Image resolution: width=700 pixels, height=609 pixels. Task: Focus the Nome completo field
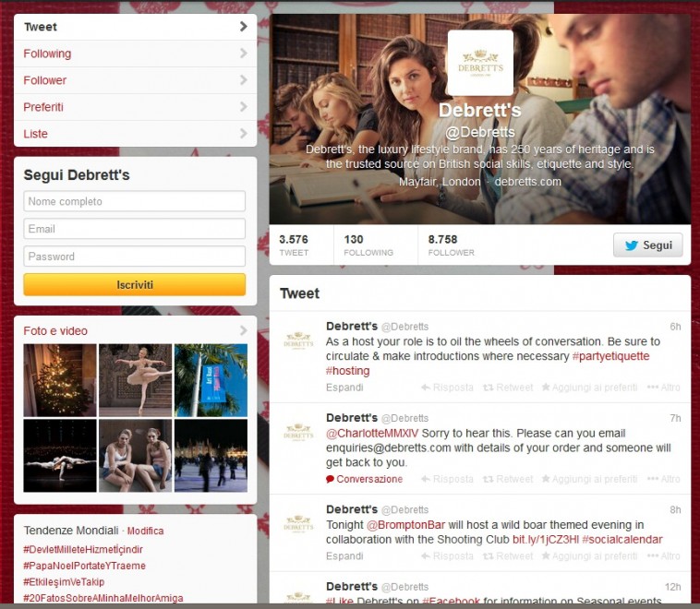coord(135,201)
